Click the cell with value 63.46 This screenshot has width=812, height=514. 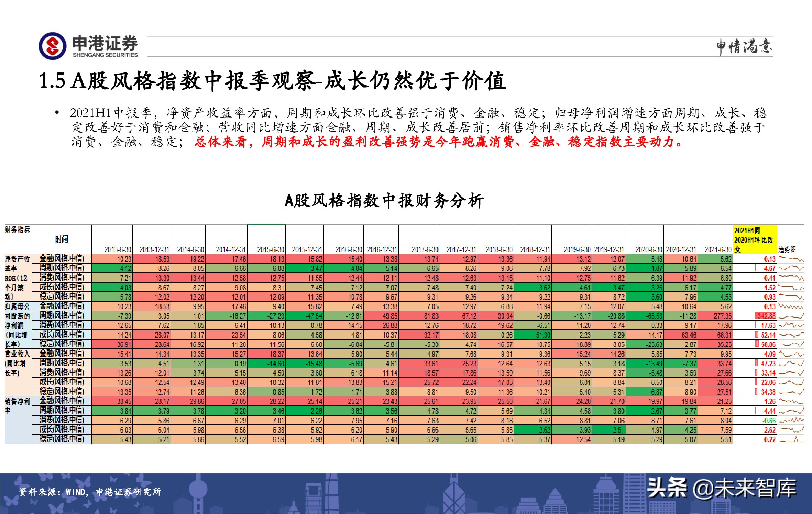(x=681, y=335)
